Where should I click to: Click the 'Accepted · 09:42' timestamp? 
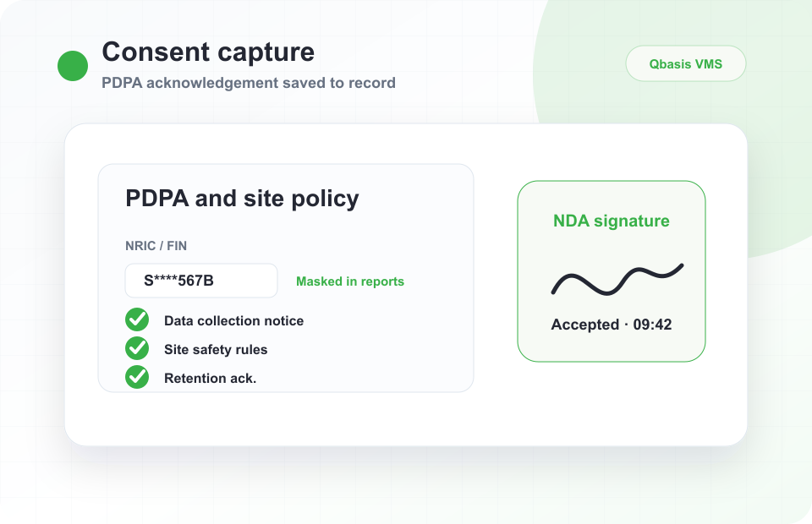[x=612, y=325]
